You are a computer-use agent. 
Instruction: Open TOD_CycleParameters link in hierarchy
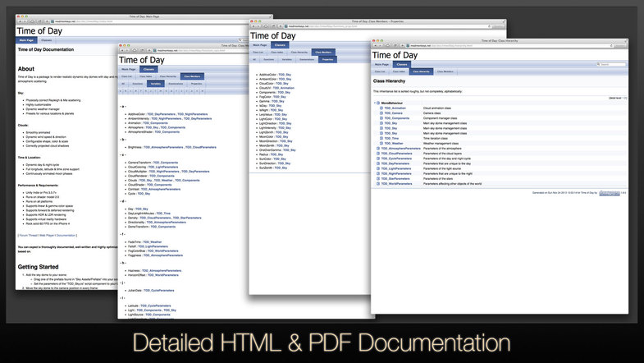coord(396,159)
